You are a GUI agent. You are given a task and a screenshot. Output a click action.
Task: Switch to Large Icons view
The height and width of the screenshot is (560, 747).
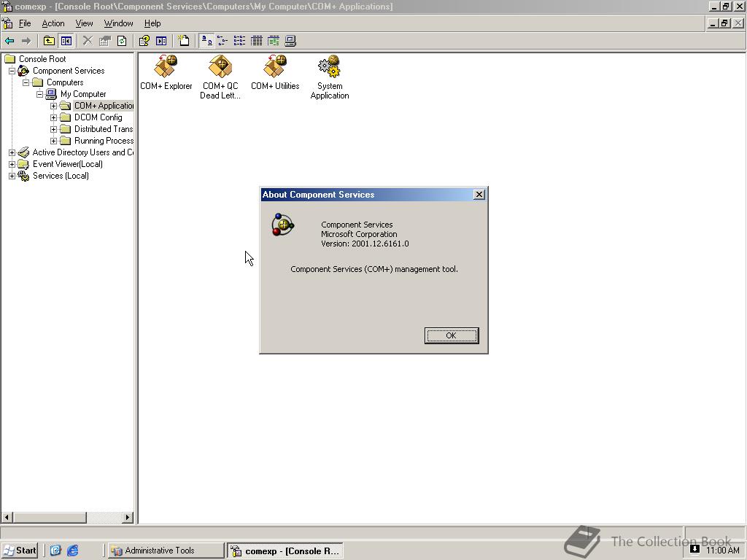point(206,41)
